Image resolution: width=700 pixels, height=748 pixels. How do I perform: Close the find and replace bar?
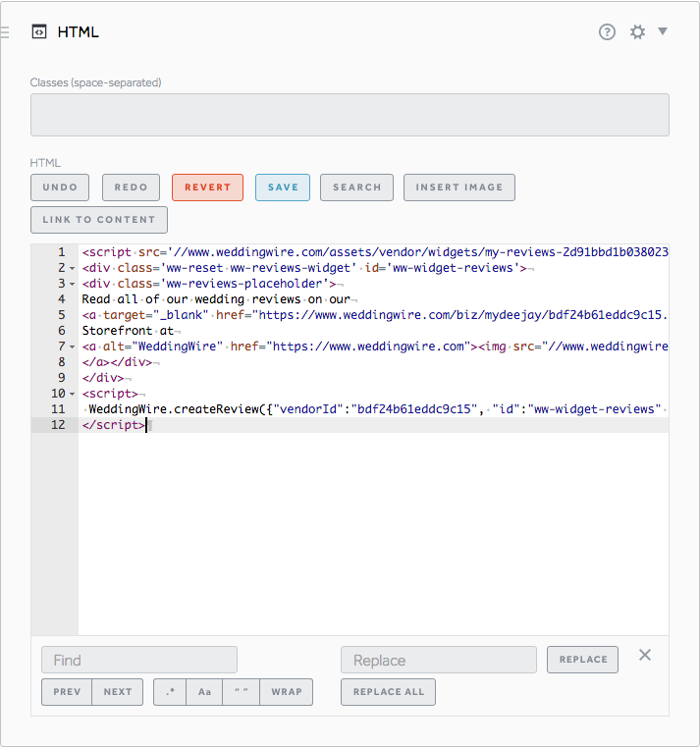[645, 655]
